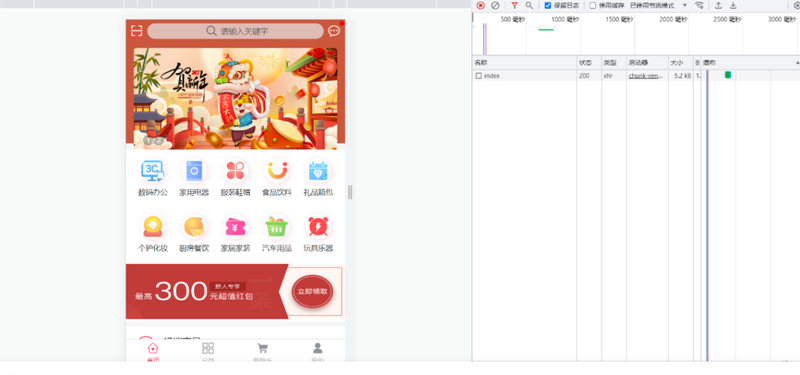The width and height of the screenshot is (800, 375).
Task: Click the 立即领取 red round button
Action: coord(312,291)
